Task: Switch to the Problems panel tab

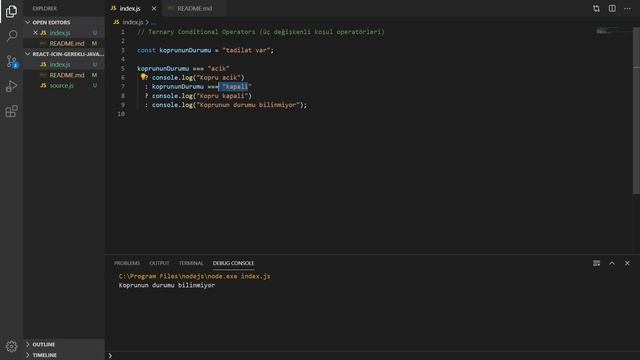Action: point(127,263)
